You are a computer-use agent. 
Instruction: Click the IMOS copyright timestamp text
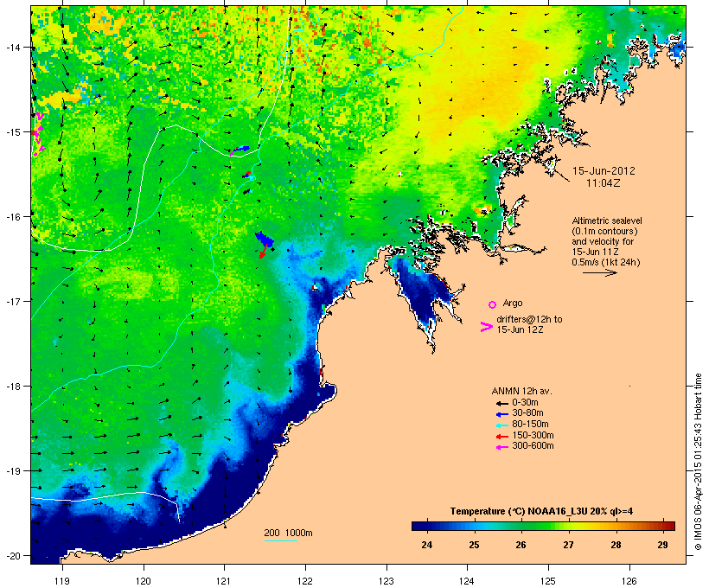point(699,462)
